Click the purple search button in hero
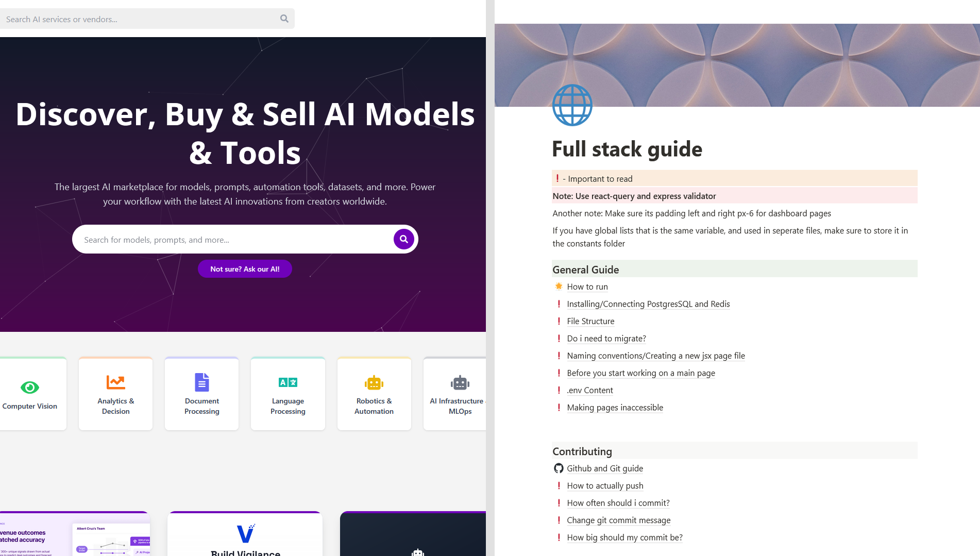Image resolution: width=980 pixels, height=556 pixels. (403, 239)
